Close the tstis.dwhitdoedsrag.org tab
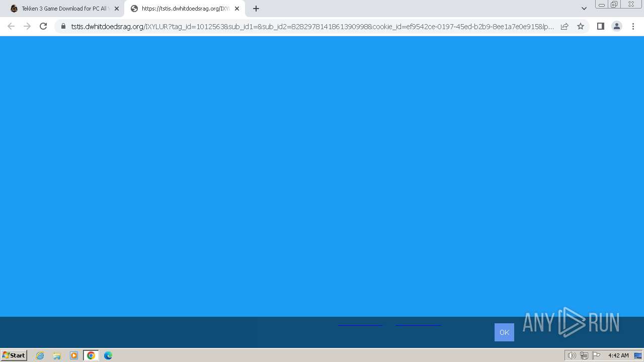Viewport: 644px width, 362px height. tap(237, 9)
